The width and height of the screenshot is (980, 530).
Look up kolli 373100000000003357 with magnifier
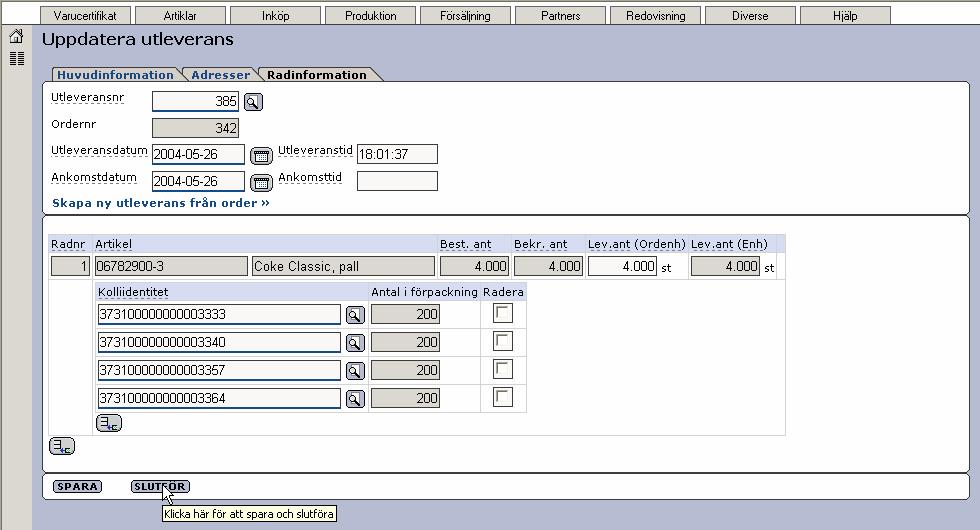click(x=355, y=371)
